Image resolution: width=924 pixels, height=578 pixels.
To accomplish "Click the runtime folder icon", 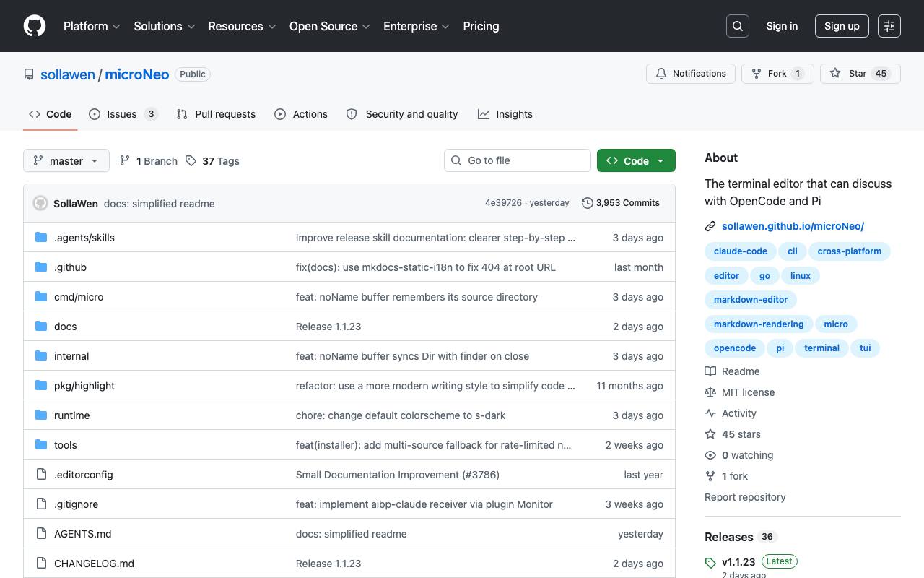I will pyautogui.click(x=41, y=415).
